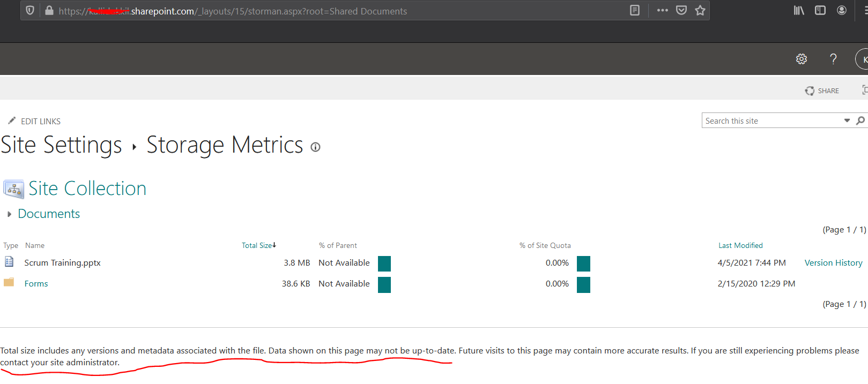Click the % of Site Quota column header
Screen dimensions: 868x384
(x=545, y=245)
